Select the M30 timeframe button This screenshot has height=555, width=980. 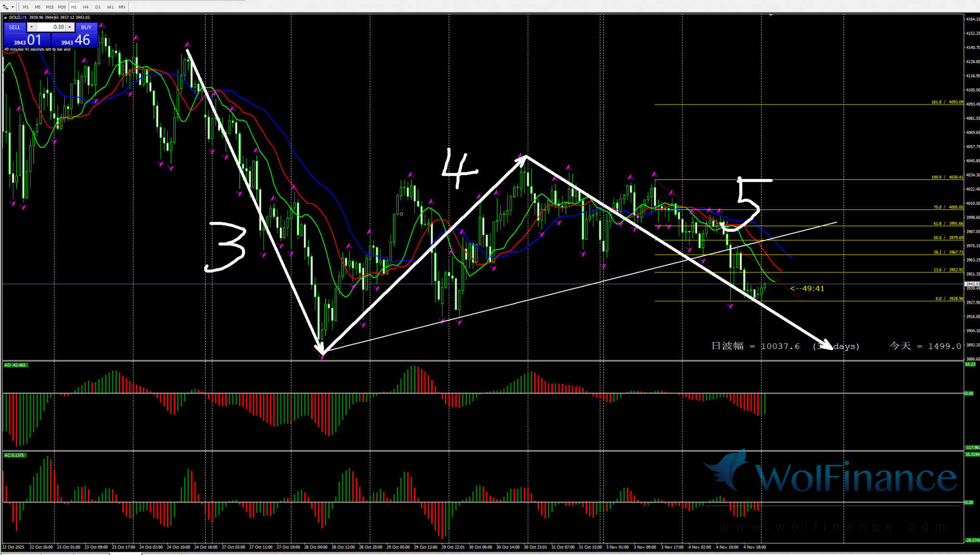point(62,7)
